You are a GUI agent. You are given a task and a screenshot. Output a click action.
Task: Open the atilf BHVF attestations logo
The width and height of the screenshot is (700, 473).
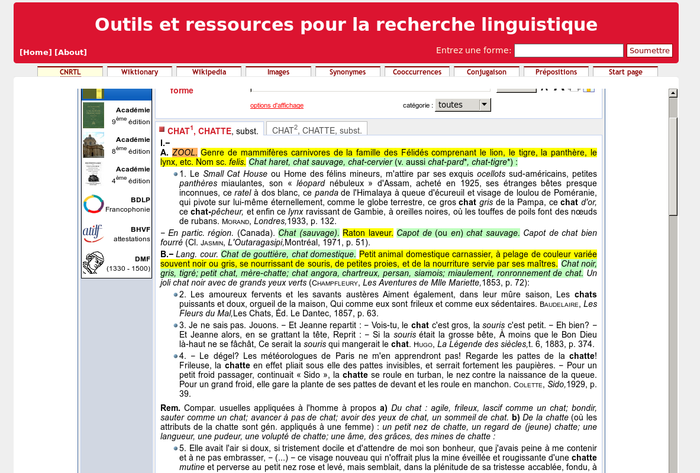[x=93, y=234]
